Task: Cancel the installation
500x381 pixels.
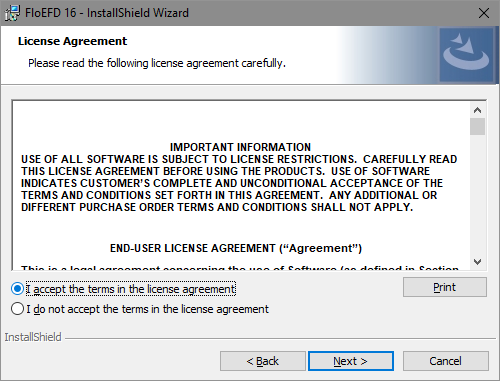Action: [446, 361]
